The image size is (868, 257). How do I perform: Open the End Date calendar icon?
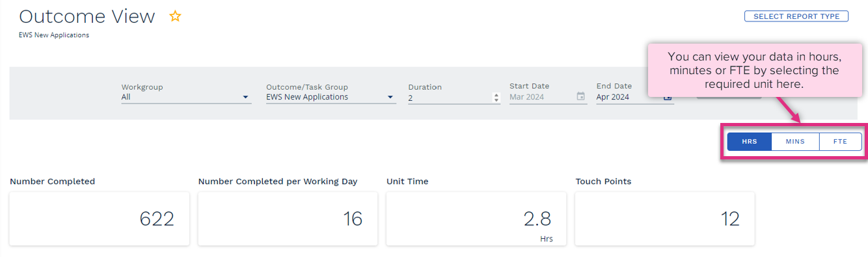click(x=668, y=97)
